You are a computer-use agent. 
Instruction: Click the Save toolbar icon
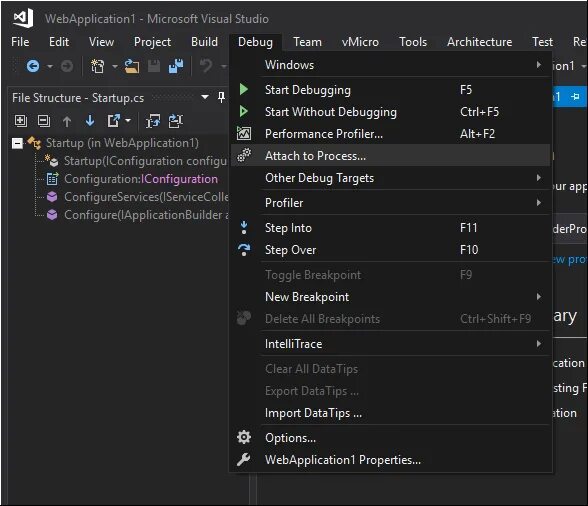pyautogui.click(x=154, y=66)
